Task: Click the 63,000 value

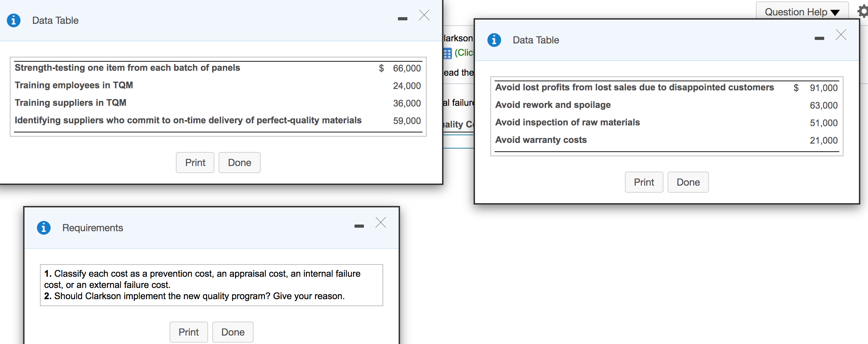Action: point(824,105)
